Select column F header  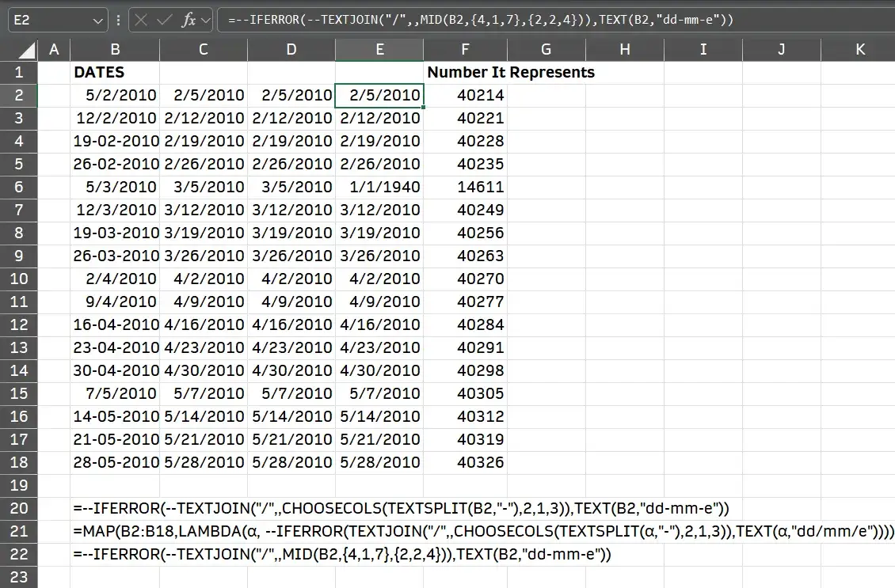tap(466, 49)
